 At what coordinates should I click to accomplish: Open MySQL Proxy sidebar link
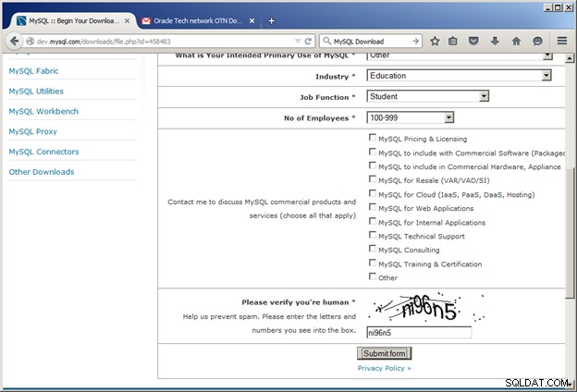[32, 132]
